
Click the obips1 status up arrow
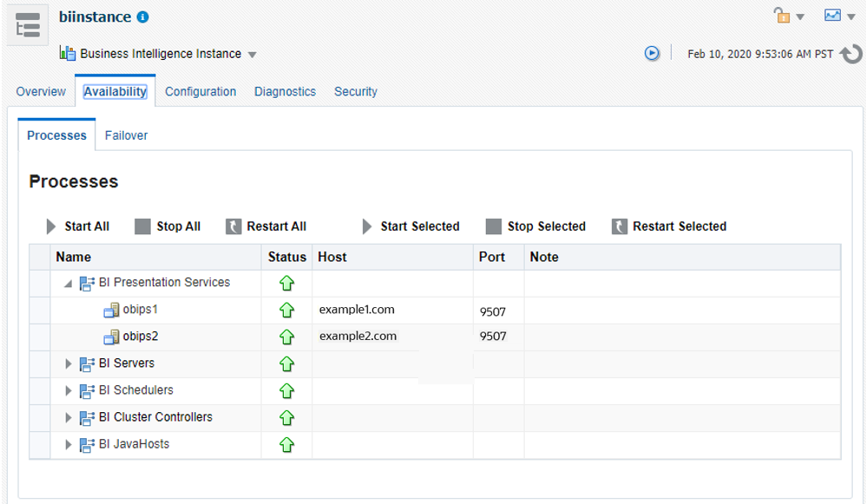coord(286,310)
